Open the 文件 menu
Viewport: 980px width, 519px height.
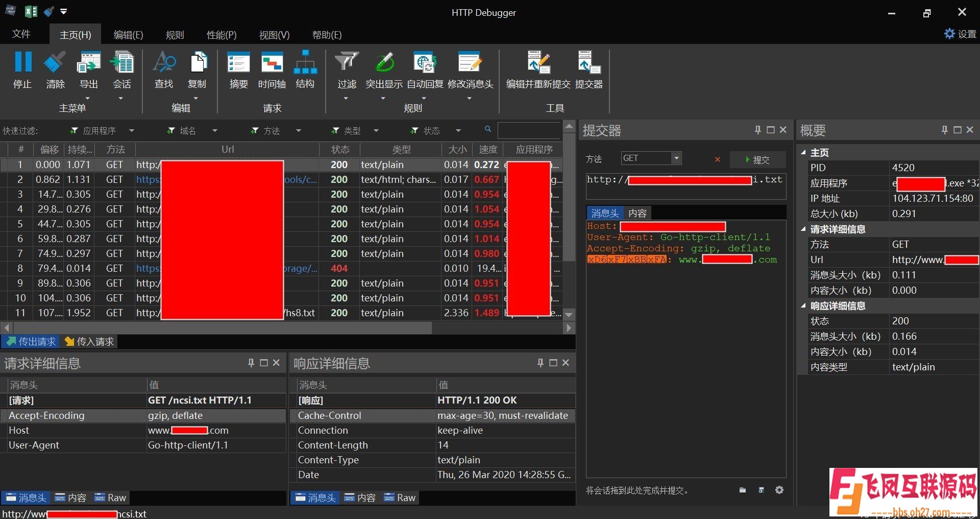coord(21,34)
